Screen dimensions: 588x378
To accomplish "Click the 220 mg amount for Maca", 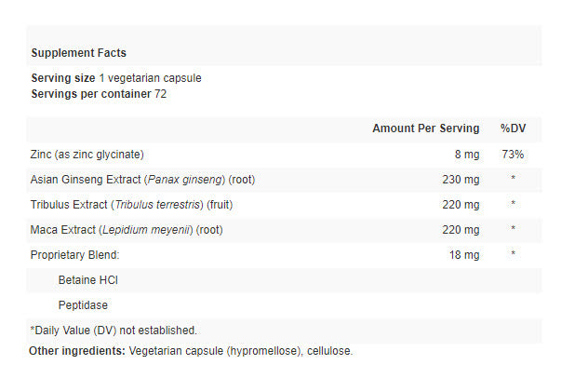I will tap(461, 229).
